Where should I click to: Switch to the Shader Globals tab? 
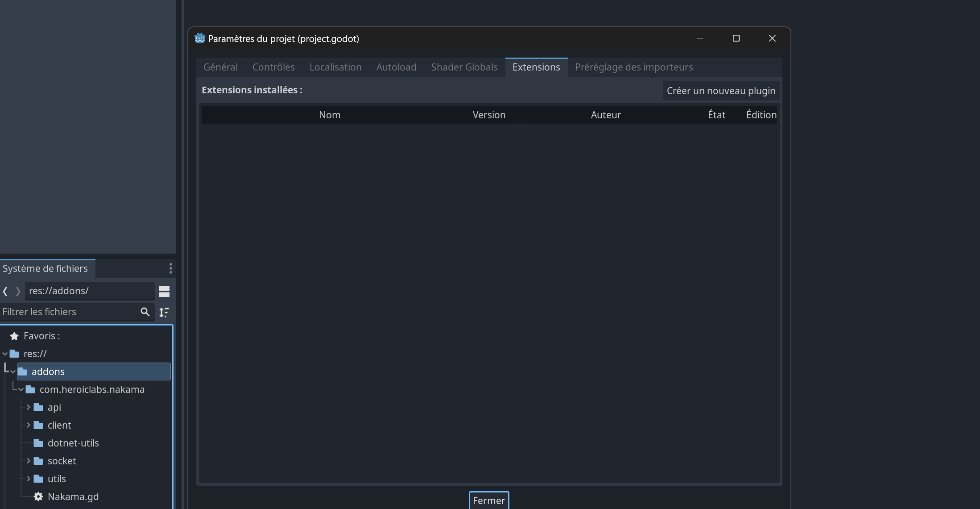pyautogui.click(x=464, y=67)
